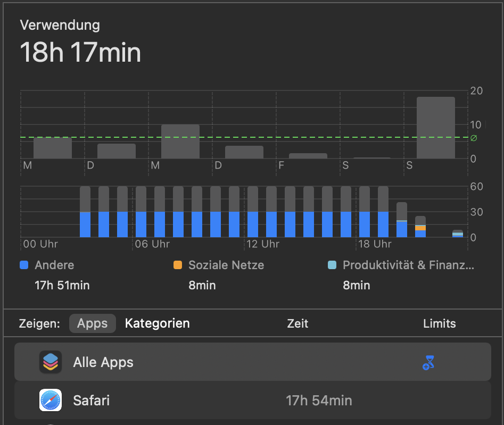Click the 06 Uhr axis label
Image resolution: width=504 pixels, height=425 pixels.
coord(152,244)
